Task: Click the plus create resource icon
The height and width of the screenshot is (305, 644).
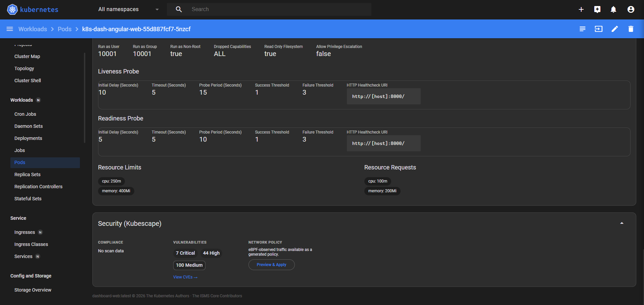Action: 581,9
